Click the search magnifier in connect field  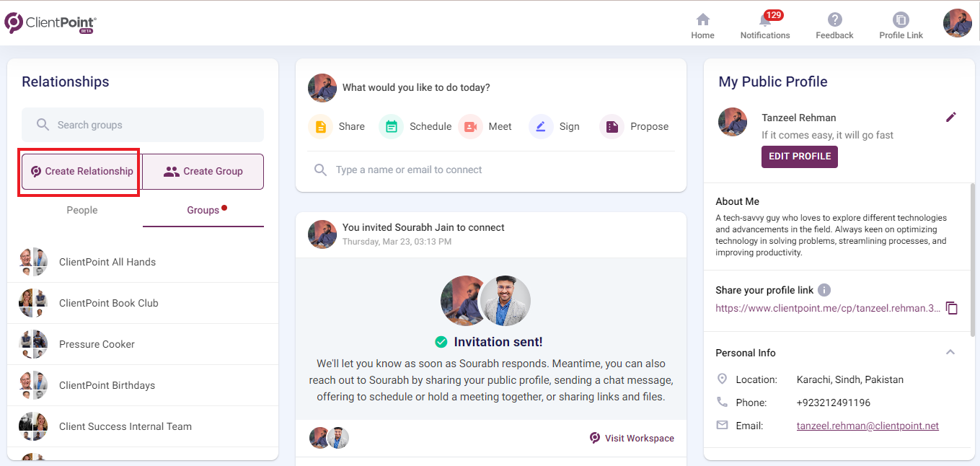tap(320, 170)
